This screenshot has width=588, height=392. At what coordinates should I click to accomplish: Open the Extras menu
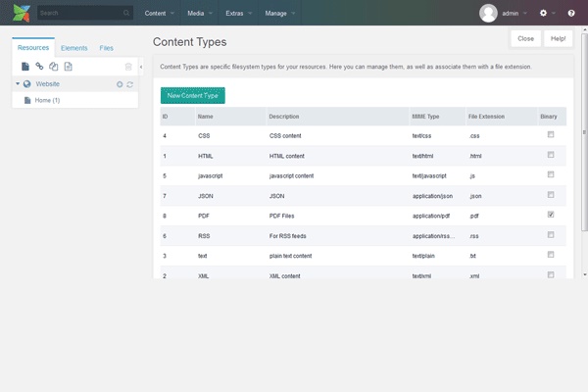tap(238, 13)
